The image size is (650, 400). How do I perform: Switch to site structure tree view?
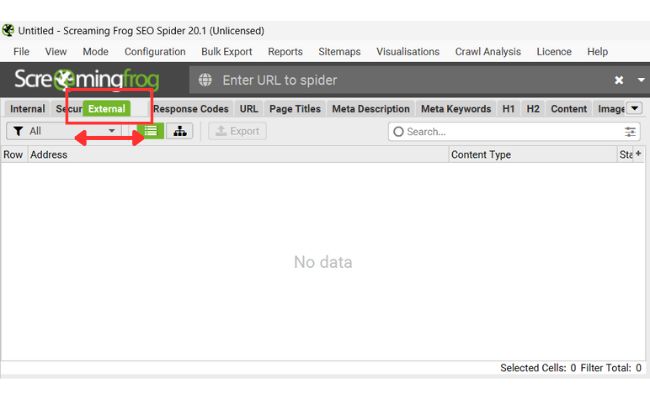tap(179, 131)
